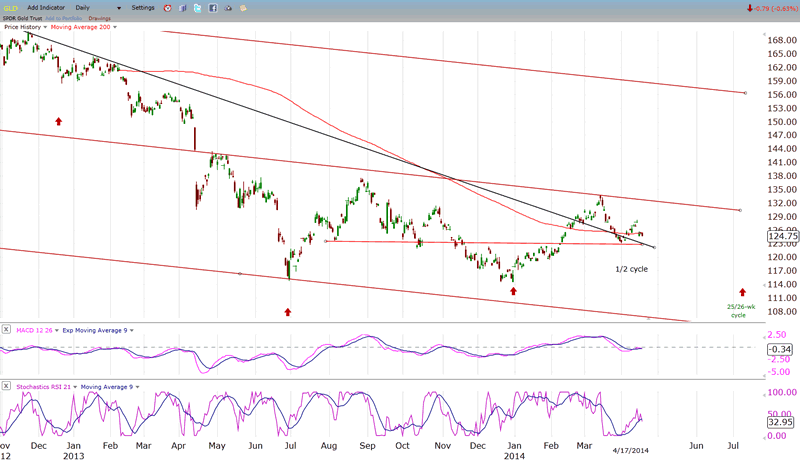Screen dimensions: 800x461
Task: Click the Add to Portfolio link
Action: [62, 18]
